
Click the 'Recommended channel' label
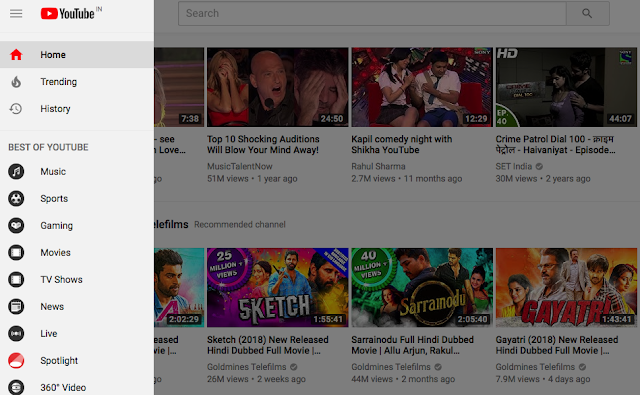coord(240,224)
